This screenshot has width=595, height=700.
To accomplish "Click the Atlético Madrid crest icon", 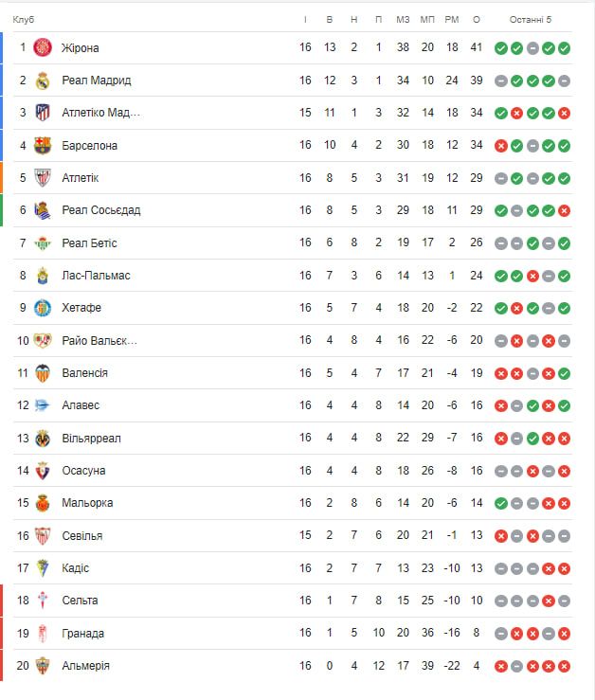I will [x=43, y=113].
